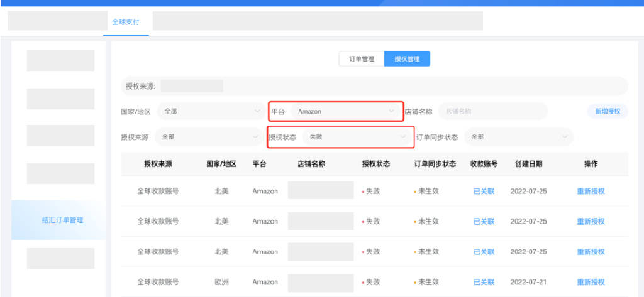Open the 订单管理 tab

tap(362, 59)
